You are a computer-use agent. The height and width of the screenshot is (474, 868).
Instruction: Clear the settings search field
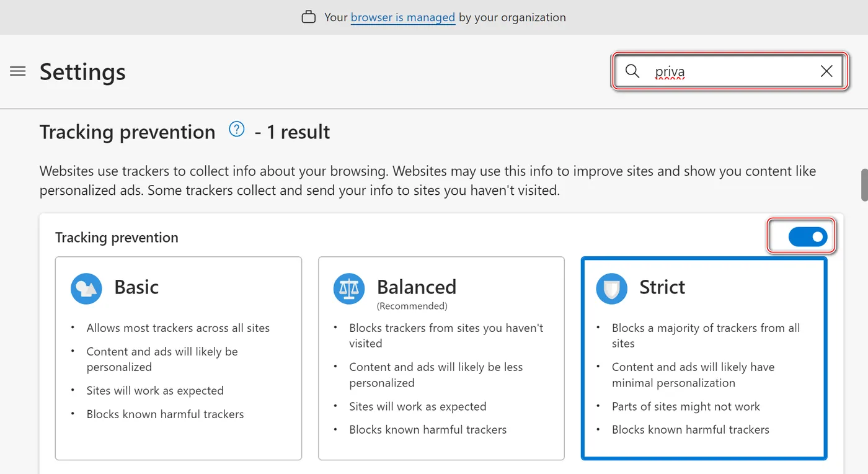(826, 71)
